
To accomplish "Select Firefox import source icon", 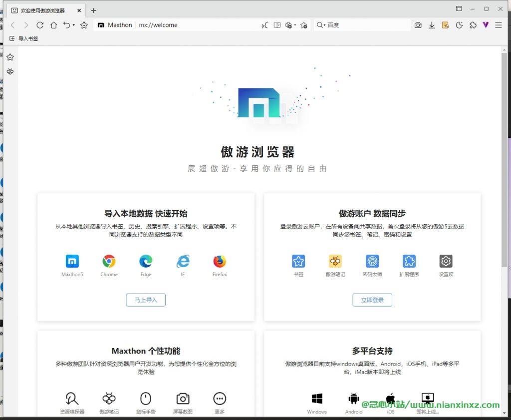I will click(220, 261).
